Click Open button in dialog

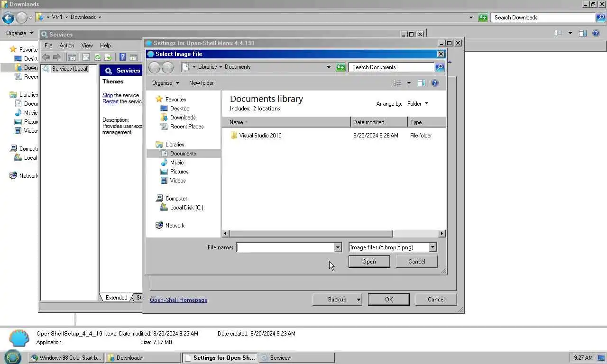click(369, 262)
